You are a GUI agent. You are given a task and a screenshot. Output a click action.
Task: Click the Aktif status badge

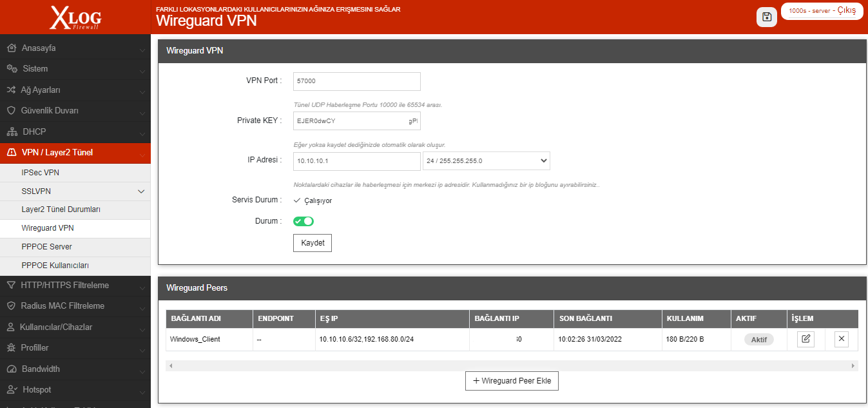pyautogui.click(x=759, y=339)
